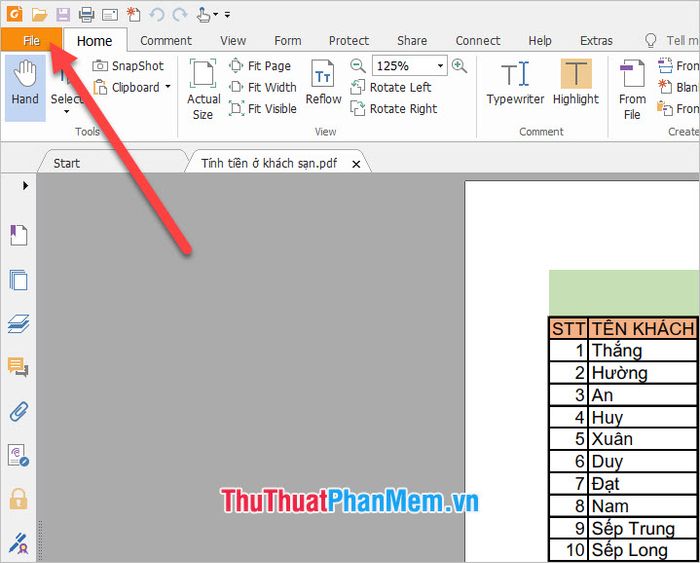Click the Save icon in quick access toolbar
Viewport: 700px width, 563px height.
click(63, 15)
